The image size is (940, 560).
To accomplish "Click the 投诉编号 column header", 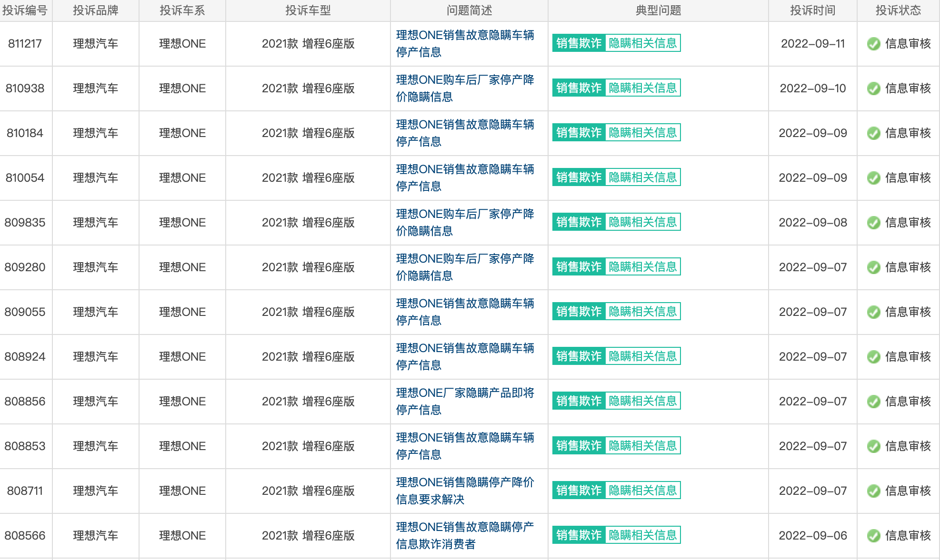I will (25, 10).
